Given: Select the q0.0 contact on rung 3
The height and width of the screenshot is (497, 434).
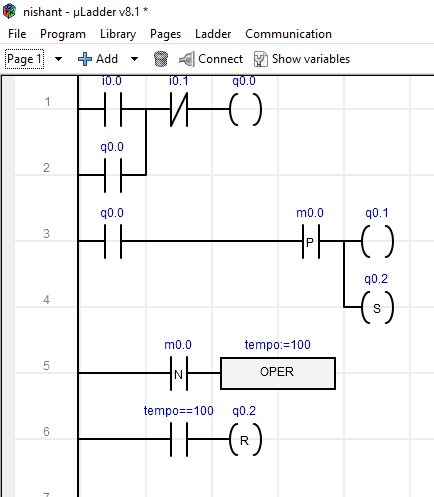Looking at the screenshot, I should tap(113, 241).
